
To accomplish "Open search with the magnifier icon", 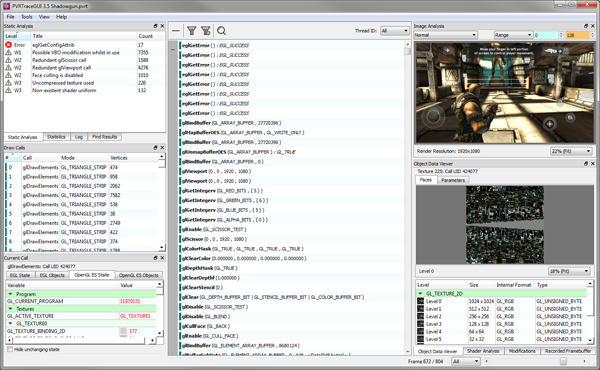I will (221, 31).
